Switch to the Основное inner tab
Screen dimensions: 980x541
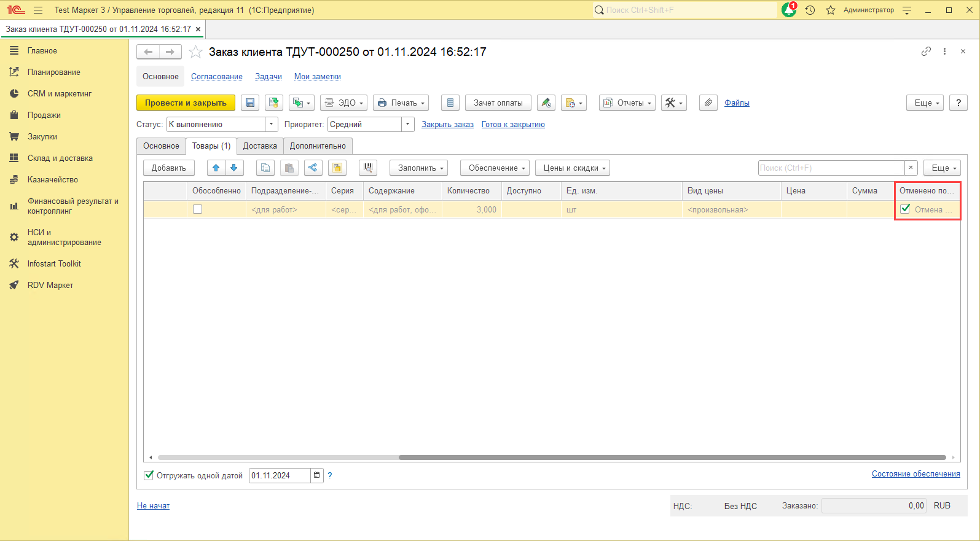tap(162, 146)
